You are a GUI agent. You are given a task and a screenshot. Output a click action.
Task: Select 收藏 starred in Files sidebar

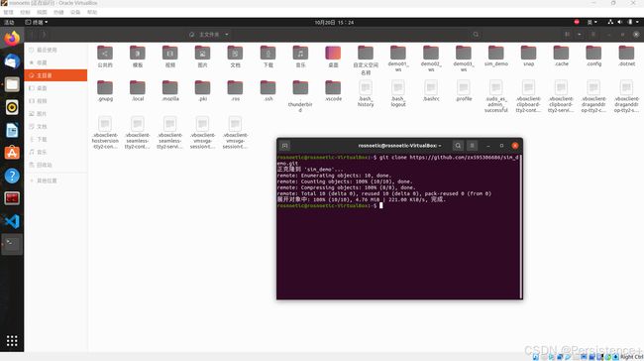[x=55, y=62]
